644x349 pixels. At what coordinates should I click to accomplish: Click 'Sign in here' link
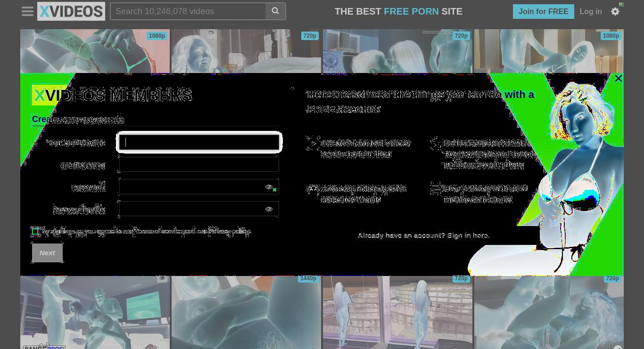[x=468, y=235]
